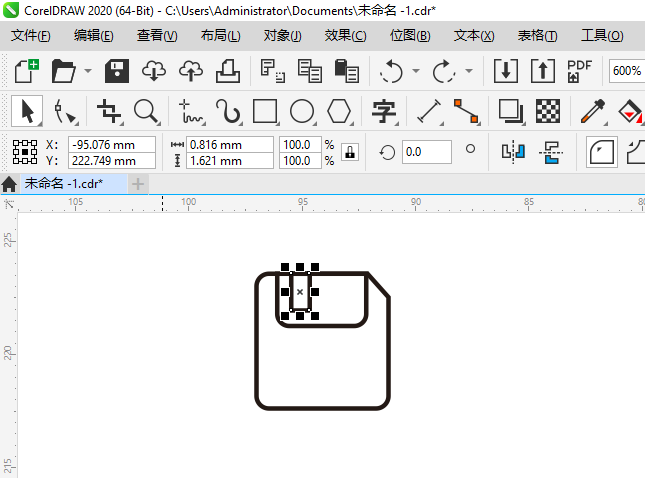Select the Color Eyedropper tool
Screen dimensions: 645x478
pyautogui.click(x=593, y=111)
